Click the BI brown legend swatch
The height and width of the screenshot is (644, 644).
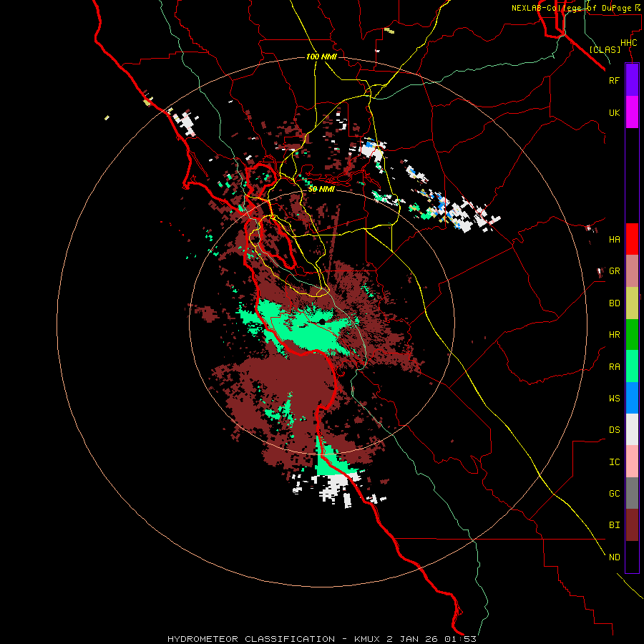click(x=632, y=525)
